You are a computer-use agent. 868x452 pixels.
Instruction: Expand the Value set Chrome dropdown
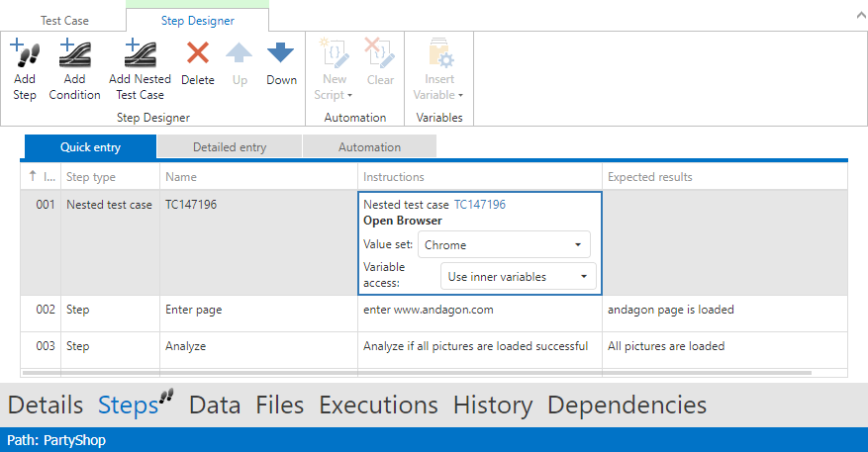tap(577, 245)
